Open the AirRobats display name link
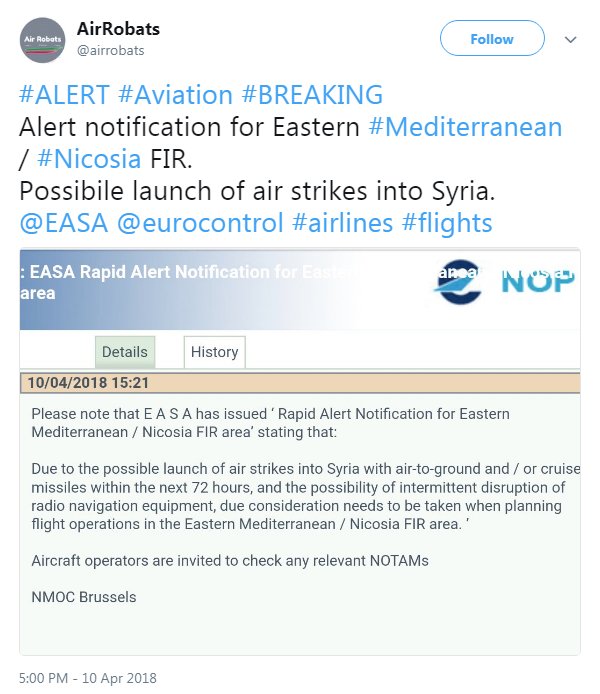Viewport: 600px width, 694px height. point(118,28)
